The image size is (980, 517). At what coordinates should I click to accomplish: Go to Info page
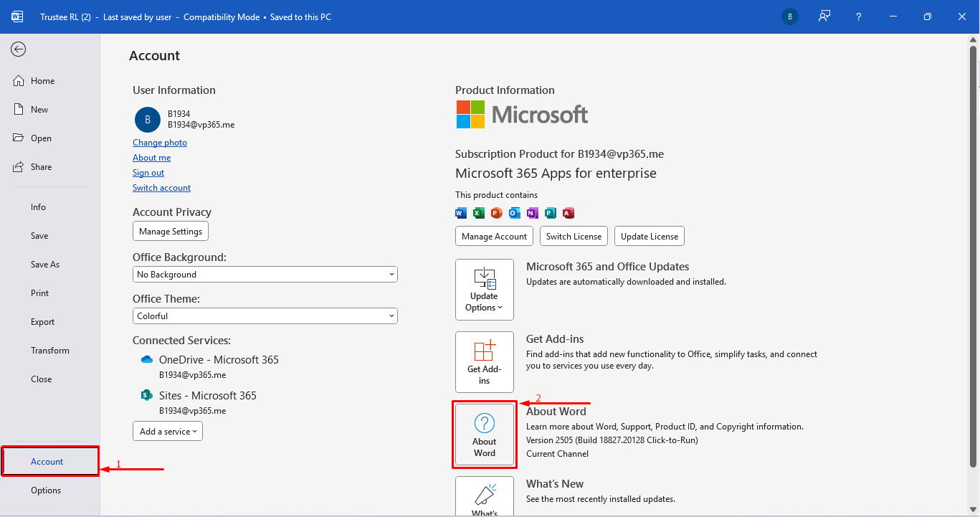[x=50, y=207]
